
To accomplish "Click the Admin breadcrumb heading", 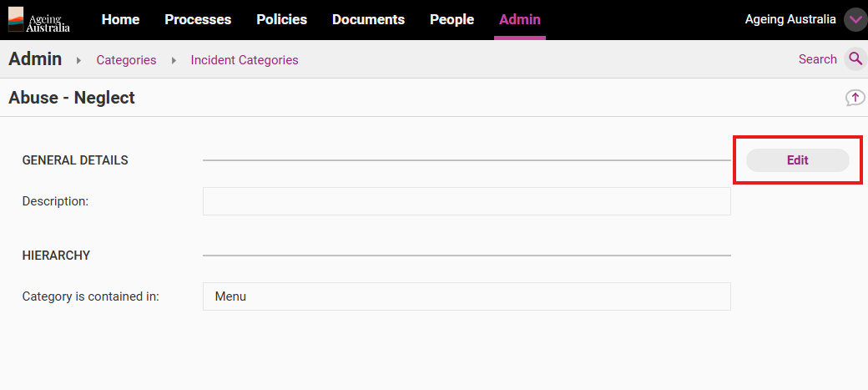I will 35,58.
